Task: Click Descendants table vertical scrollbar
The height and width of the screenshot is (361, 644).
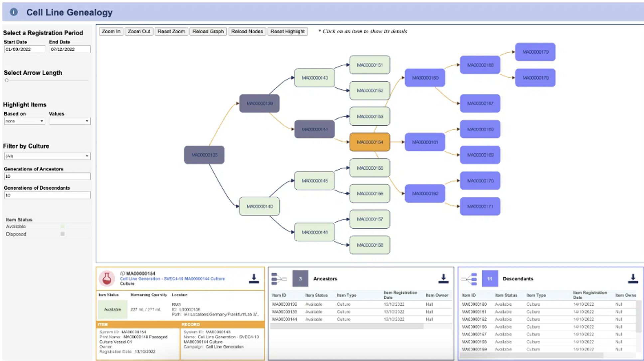Action: point(639,316)
